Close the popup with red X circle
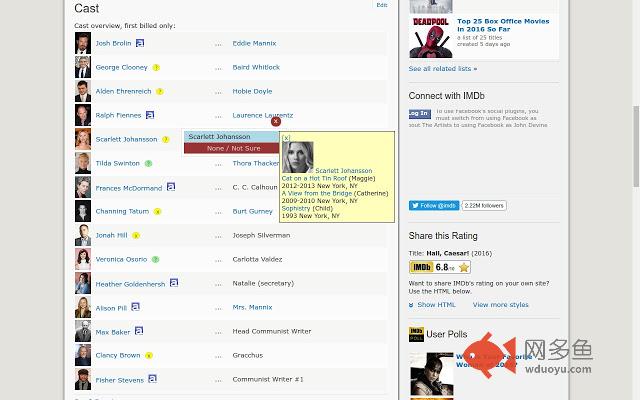 point(276,121)
